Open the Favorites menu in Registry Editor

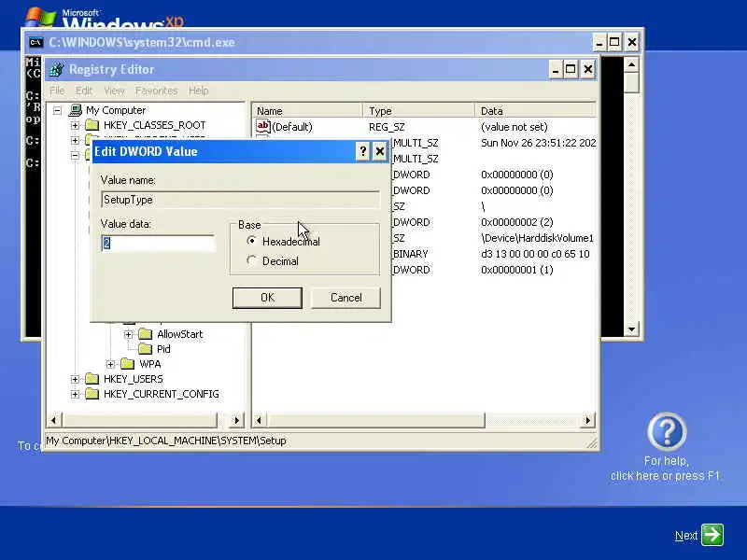pyautogui.click(x=156, y=91)
